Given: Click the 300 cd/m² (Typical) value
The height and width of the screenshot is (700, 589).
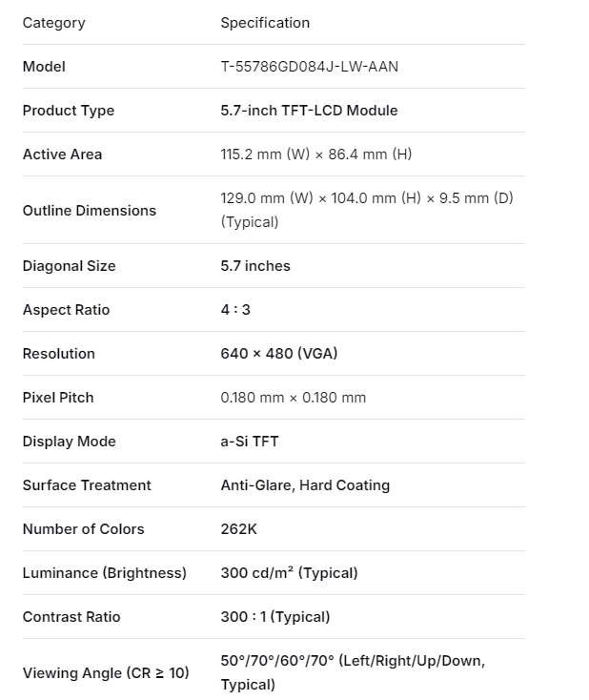Looking at the screenshot, I should coord(289,573).
